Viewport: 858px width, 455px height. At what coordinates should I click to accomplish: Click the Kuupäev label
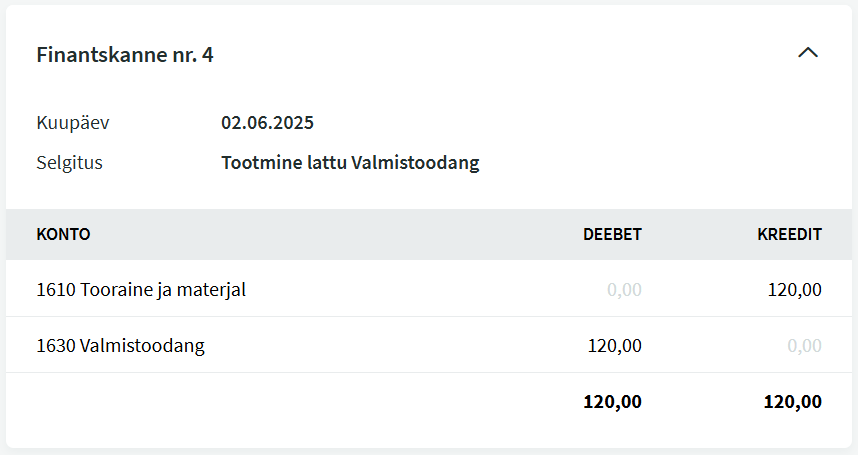pos(73,122)
